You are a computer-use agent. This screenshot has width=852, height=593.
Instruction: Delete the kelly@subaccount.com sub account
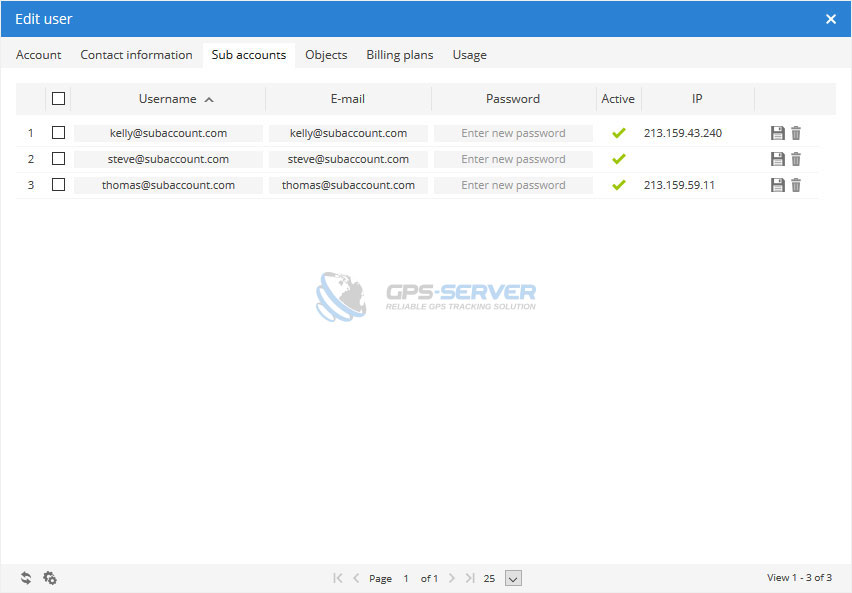[796, 133]
